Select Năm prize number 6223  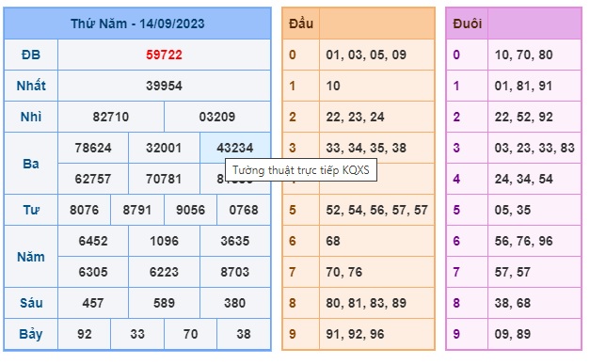pos(164,272)
